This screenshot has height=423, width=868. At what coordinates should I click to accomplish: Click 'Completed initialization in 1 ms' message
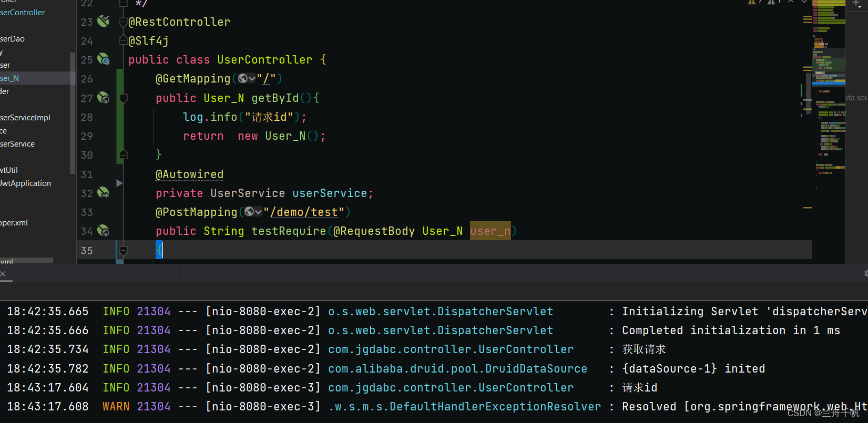coord(731,331)
